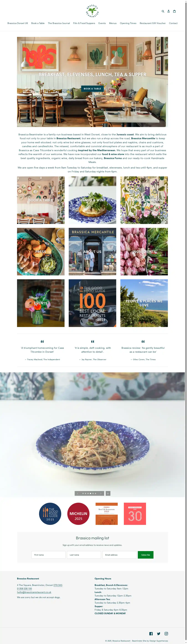Open the Instagram footer icon

(x=166, y=633)
